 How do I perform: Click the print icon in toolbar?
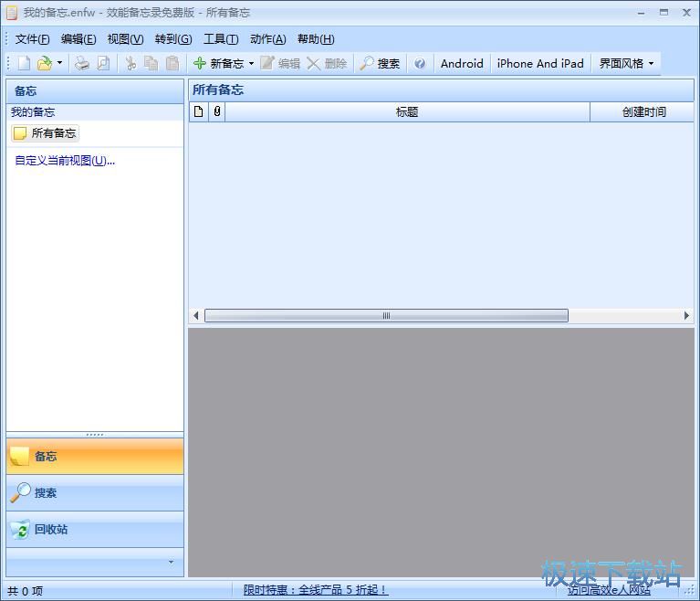82,63
